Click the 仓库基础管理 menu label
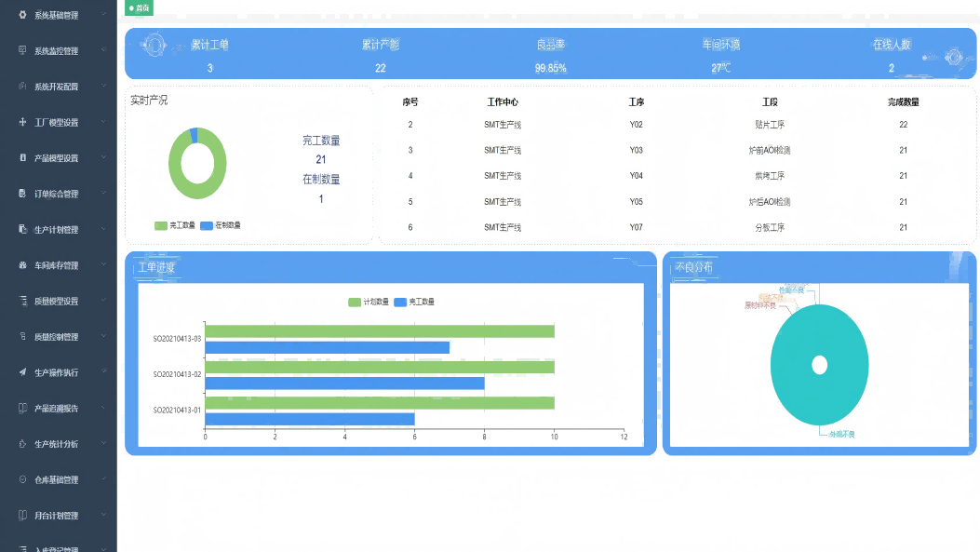980x552 pixels. pyautogui.click(x=56, y=480)
